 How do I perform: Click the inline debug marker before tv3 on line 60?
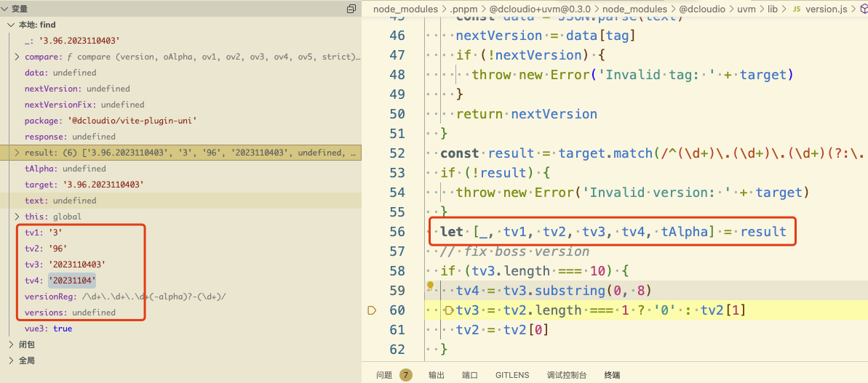pyautogui.click(x=449, y=310)
